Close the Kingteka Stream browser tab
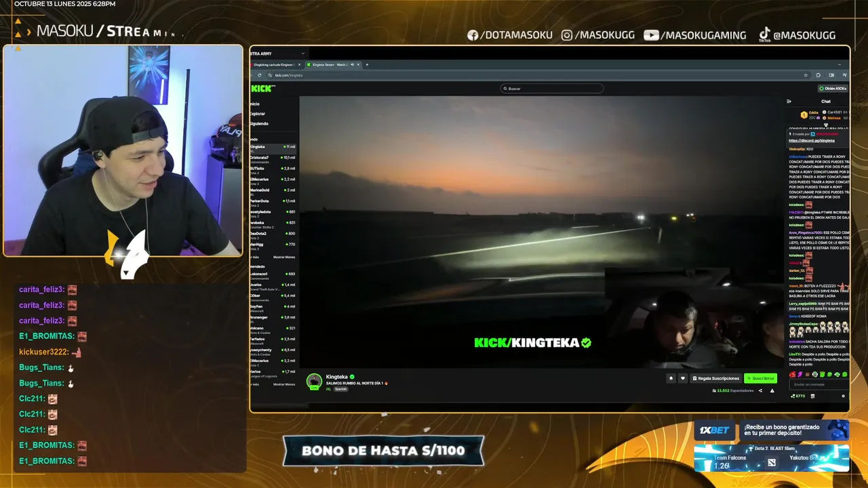Viewport: 868px width, 488px height. [359, 64]
